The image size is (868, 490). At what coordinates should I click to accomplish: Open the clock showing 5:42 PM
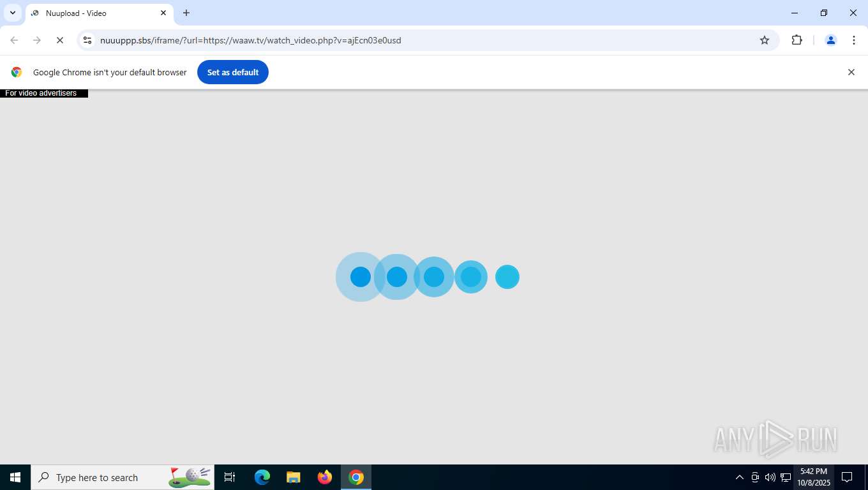[x=813, y=477]
